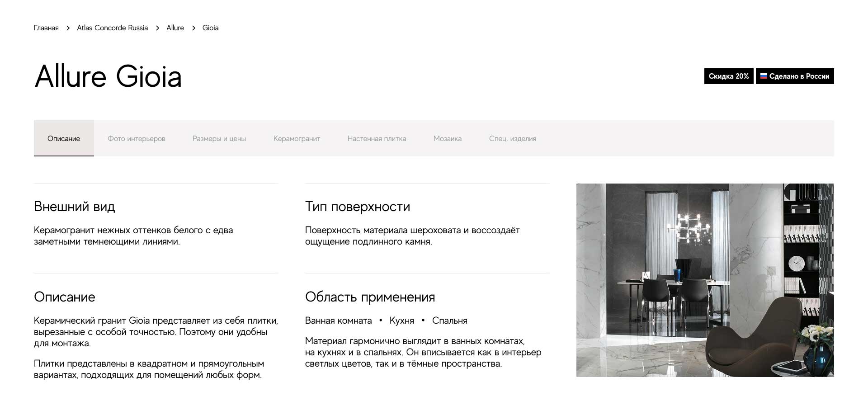
Task: Open Размеры и цены tab
Action: 219,138
